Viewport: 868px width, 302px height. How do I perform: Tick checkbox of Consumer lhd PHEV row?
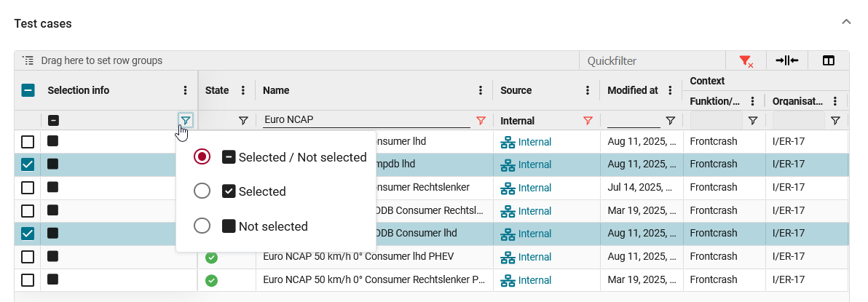[x=28, y=257]
